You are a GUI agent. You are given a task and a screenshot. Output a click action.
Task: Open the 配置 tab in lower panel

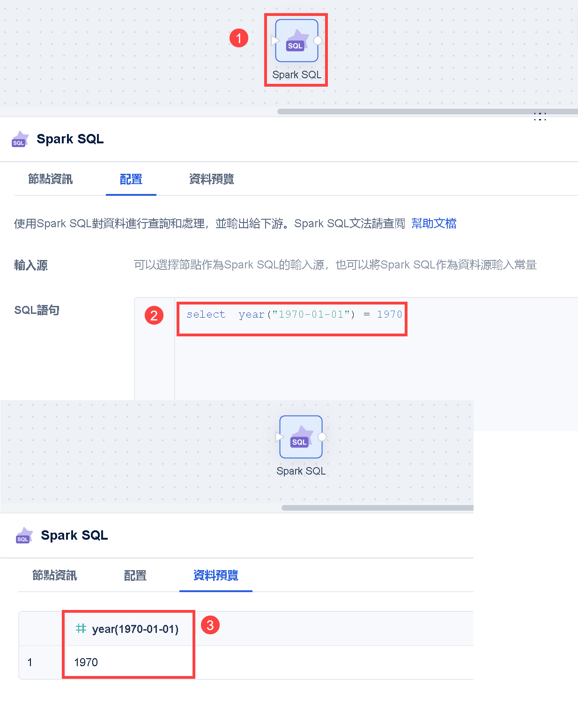pyautogui.click(x=135, y=575)
